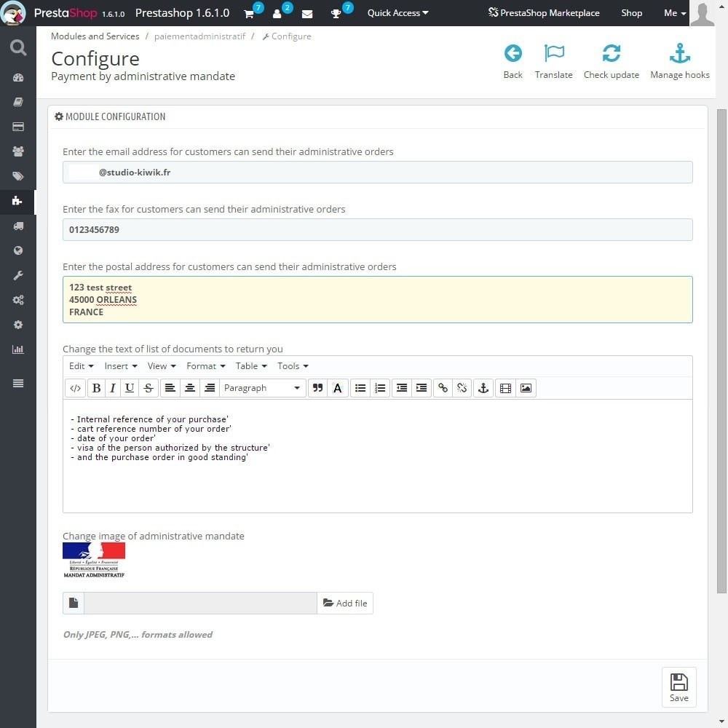
Task: Open the Advanced Parameters gears sidebar icon
Action: (x=18, y=300)
